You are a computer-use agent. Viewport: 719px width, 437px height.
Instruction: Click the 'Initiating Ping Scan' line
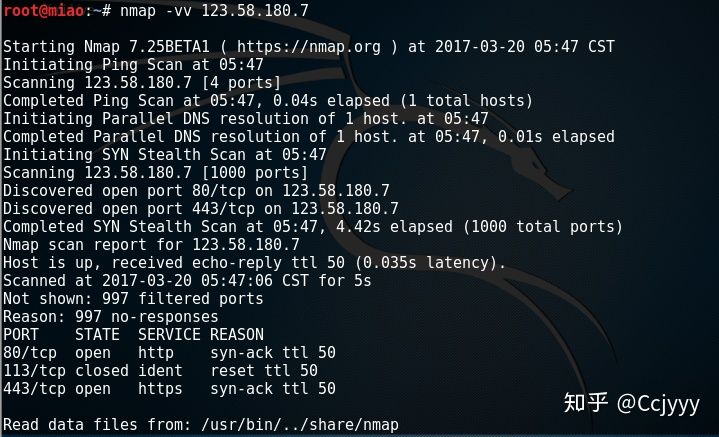click(x=133, y=65)
